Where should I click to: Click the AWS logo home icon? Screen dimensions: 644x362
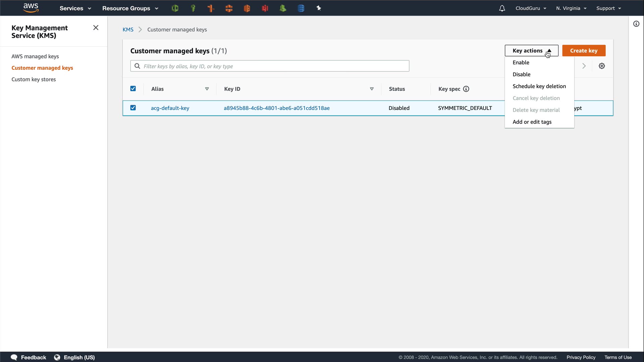31,8
